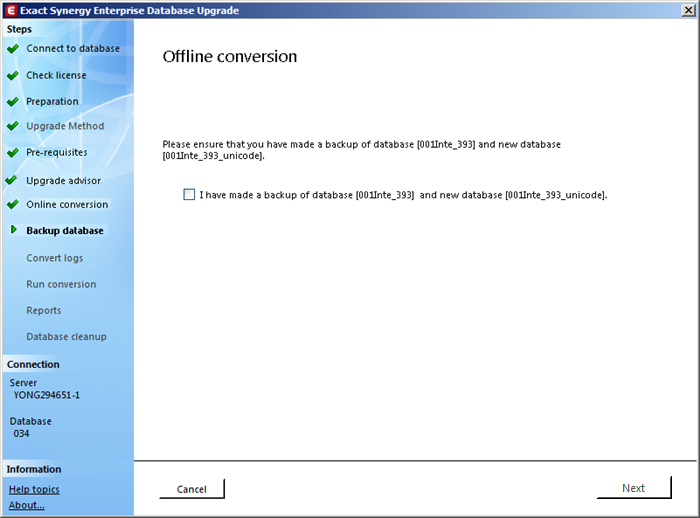700x518 pixels.
Task: Select the Online conversion step
Action: [67, 204]
